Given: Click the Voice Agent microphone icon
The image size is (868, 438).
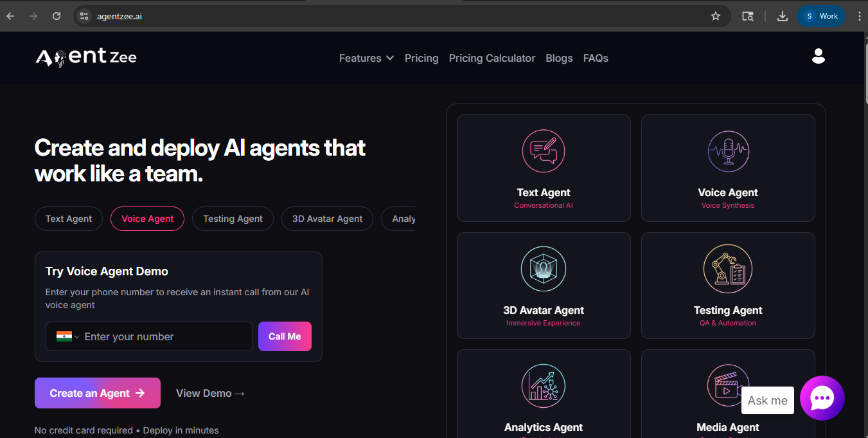Looking at the screenshot, I should (728, 151).
